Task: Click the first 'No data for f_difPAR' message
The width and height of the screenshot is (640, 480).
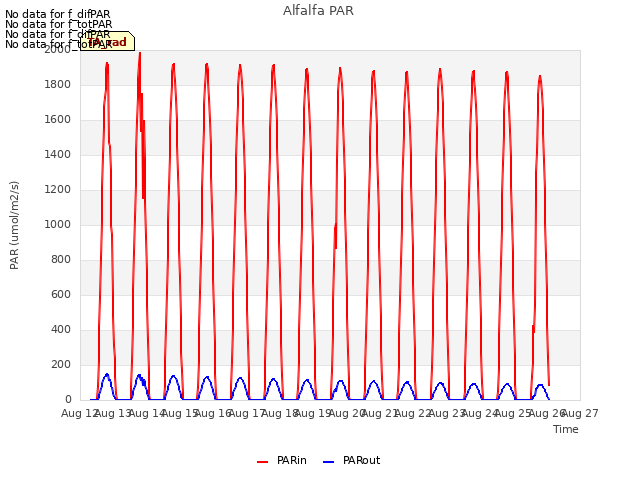Action: point(58,14)
